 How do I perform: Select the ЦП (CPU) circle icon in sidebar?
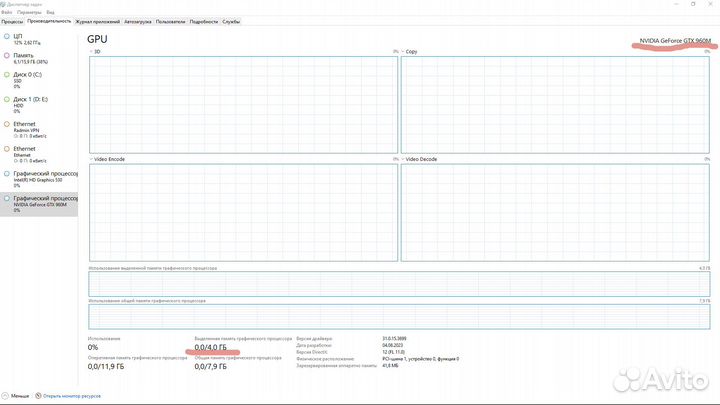(7, 36)
